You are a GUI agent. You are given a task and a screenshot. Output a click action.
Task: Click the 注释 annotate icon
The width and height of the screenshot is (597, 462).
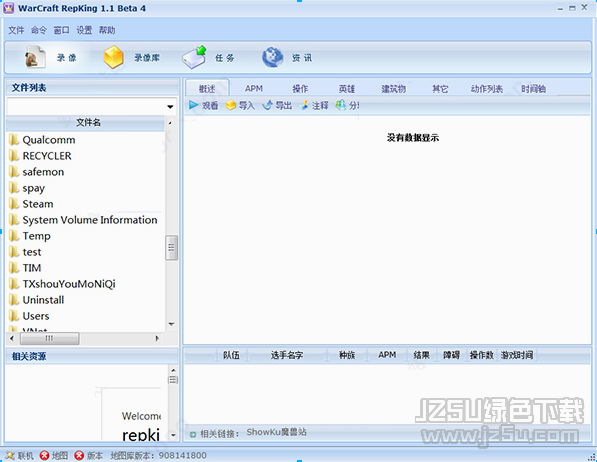pos(304,105)
